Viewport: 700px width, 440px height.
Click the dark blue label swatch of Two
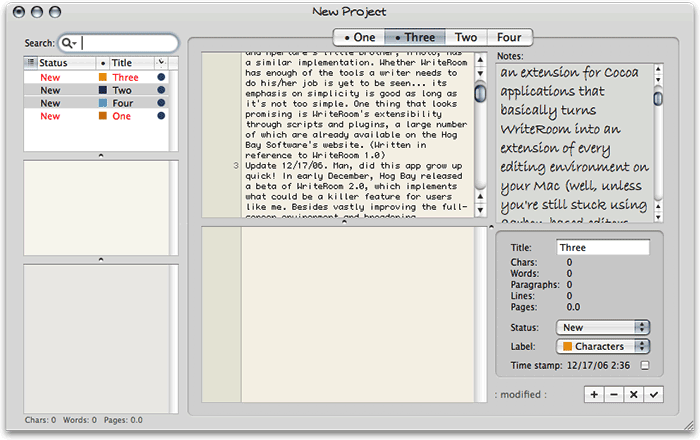[103, 90]
